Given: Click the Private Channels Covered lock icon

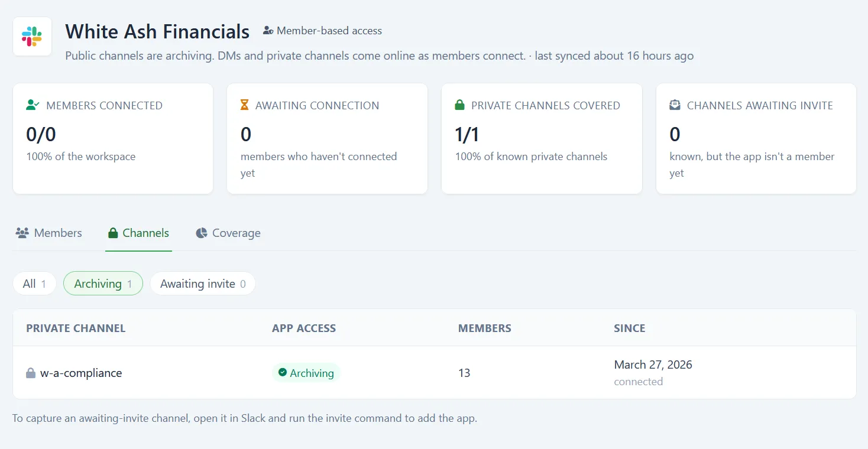Looking at the screenshot, I should tap(459, 105).
